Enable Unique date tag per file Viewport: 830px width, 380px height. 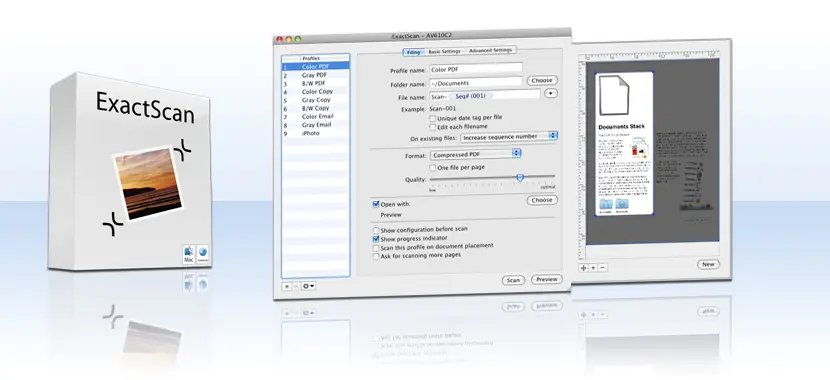[432, 118]
